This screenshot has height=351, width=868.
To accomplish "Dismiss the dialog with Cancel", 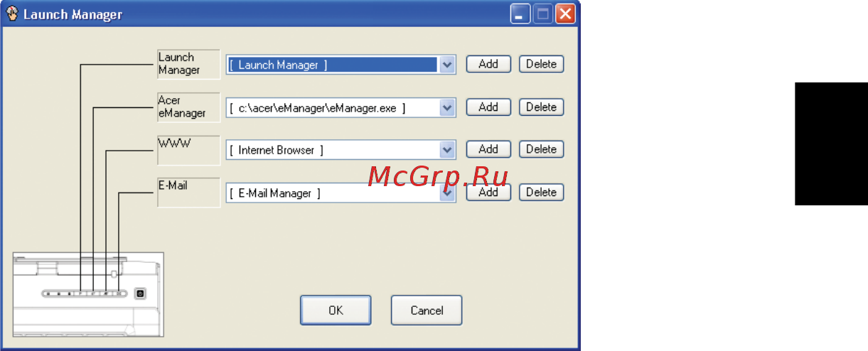I will pyautogui.click(x=427, y=310).
